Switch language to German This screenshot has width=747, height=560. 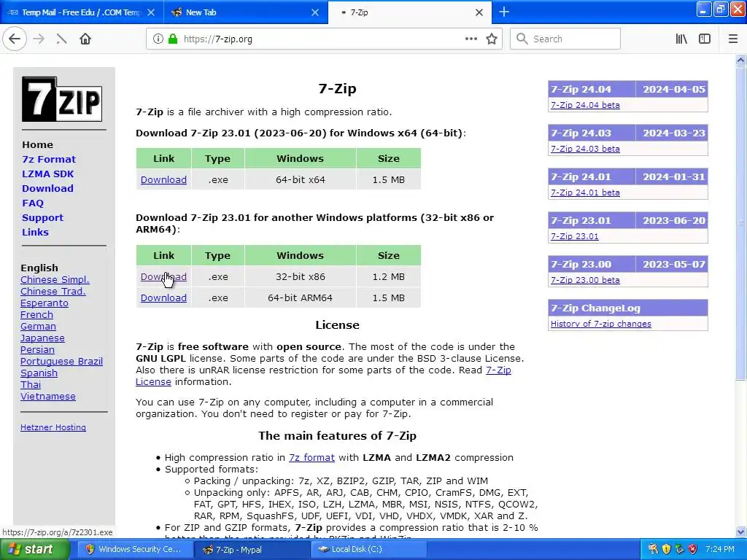click(x=38, y=327)
